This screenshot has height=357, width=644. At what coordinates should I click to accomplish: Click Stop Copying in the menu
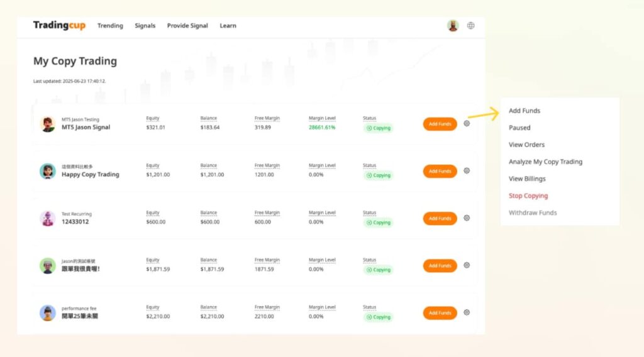(x=528, y=195)
